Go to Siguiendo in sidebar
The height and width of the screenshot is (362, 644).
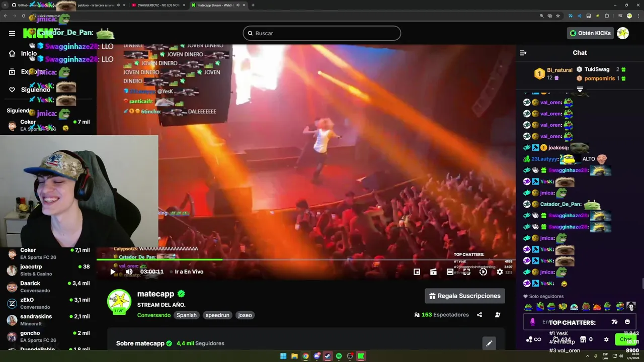tap(35, 89)
